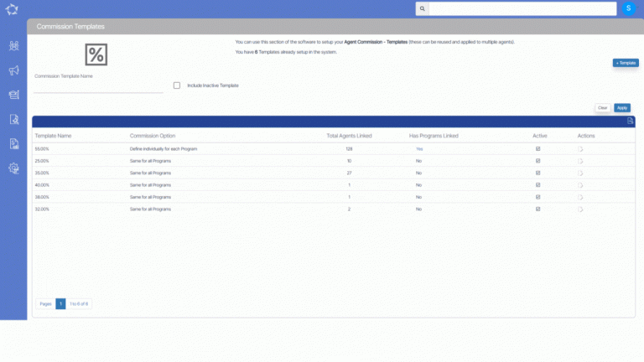Click the 55.00% template name cell
This screenshot has height=362, width=644.
pos(42,149)
